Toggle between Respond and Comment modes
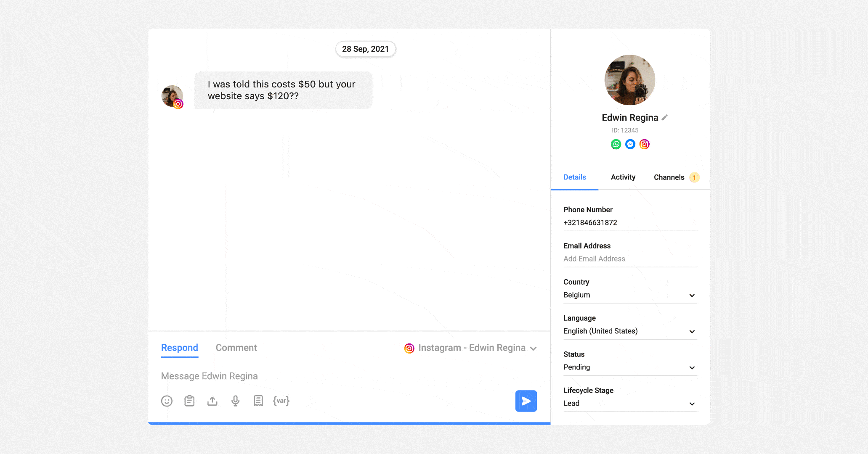The height and width of the screenshot is (454, 868). click(236, 347)
